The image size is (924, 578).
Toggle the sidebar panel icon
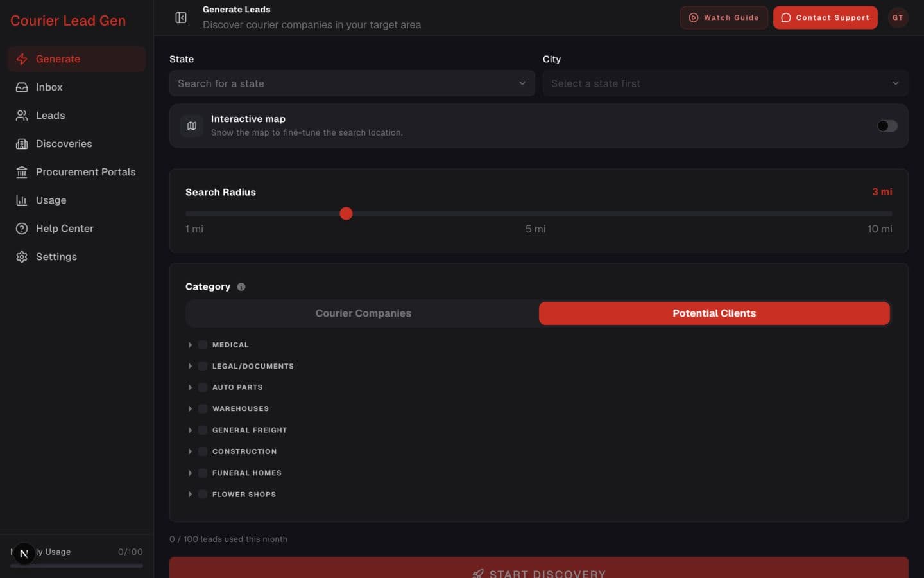click(x=181, y=18)
